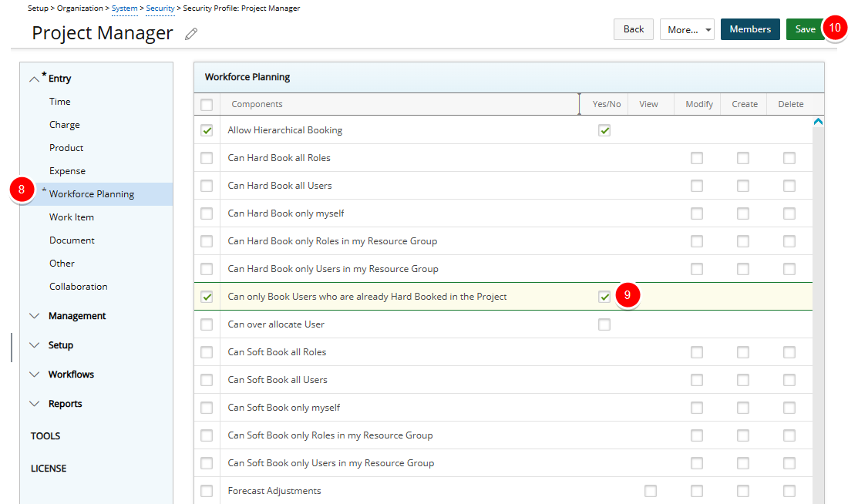Collapse the Entry section
This screenshot has height=504, width=858.
tap(34, 78)
